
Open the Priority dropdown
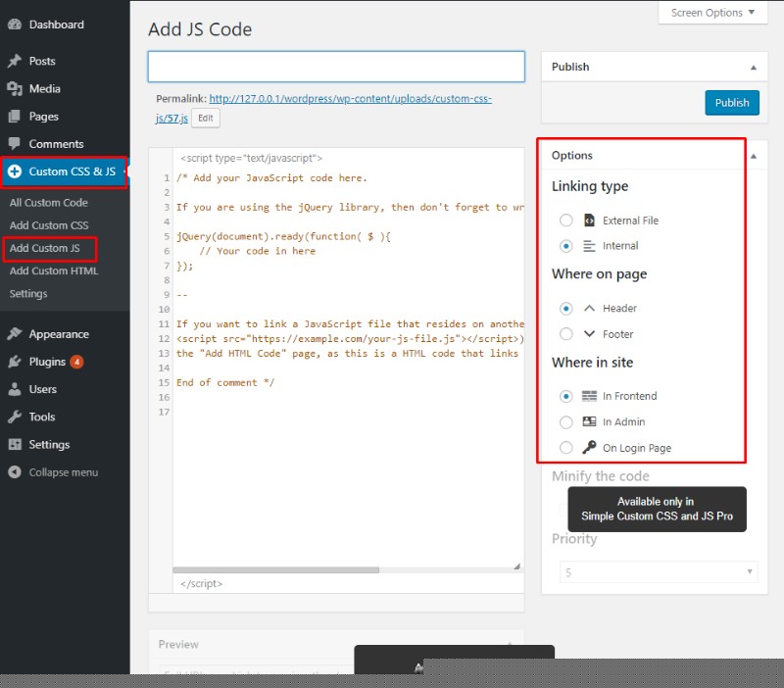pyautogui.click(x=659, y=572)
